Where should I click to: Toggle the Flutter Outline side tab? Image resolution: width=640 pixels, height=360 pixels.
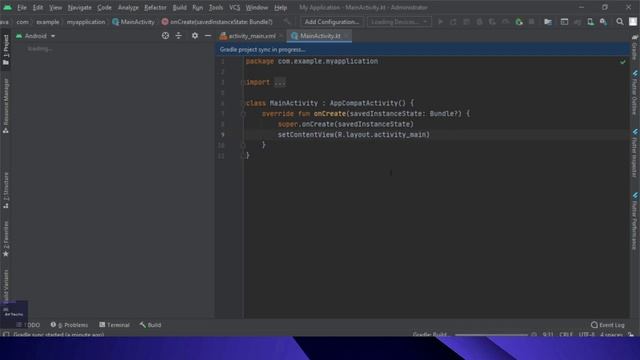635,93
